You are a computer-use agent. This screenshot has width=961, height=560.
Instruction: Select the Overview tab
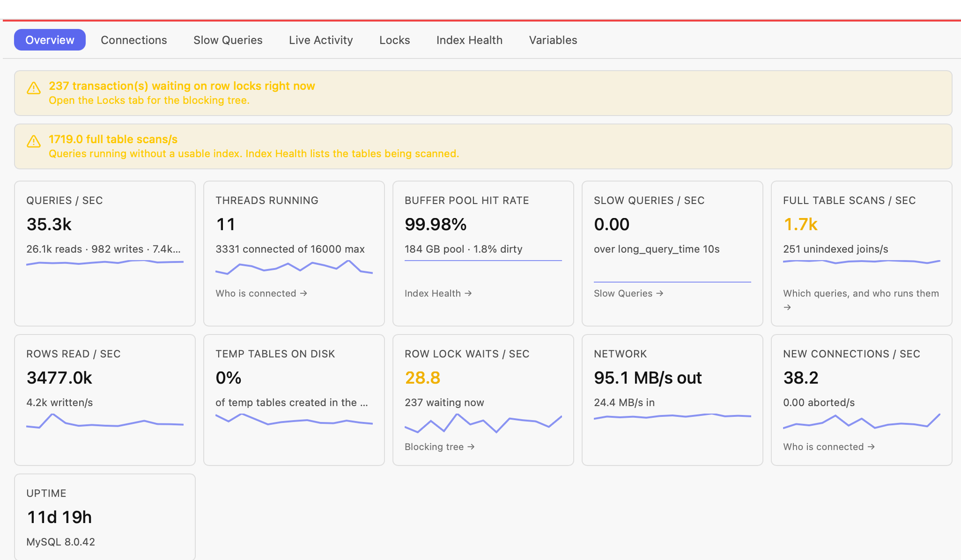(x=50, y=40)
